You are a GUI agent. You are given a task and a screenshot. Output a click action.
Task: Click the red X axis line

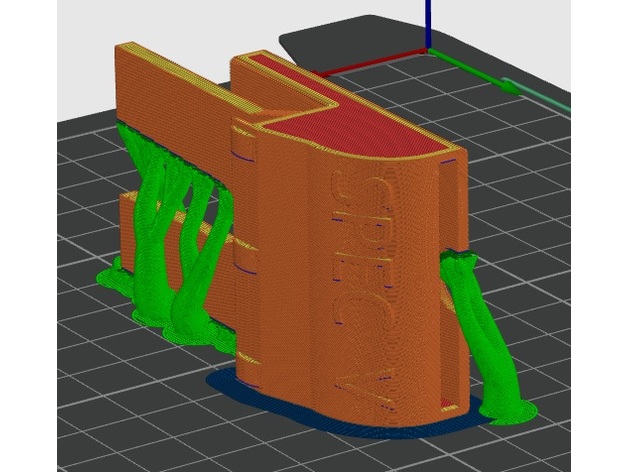coord(370,63)
